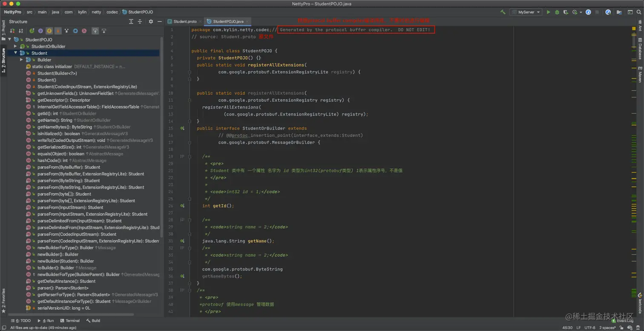Open Search Everywhere magnifier icon
644x331 pixels.
pos(639,12)
